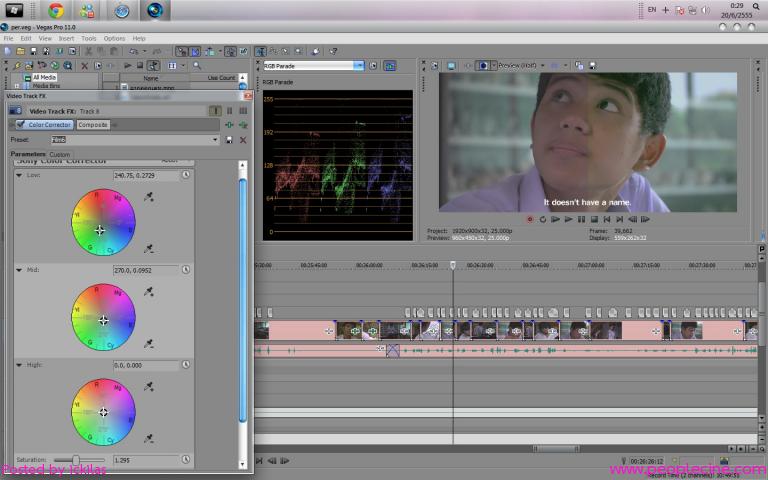768x480 pixels.
Task: Click the preview Record red button
Action: (x=529, y=219)
